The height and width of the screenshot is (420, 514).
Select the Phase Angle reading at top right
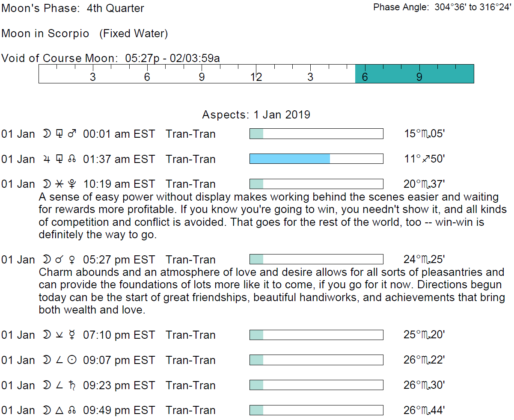click(441, 7)
